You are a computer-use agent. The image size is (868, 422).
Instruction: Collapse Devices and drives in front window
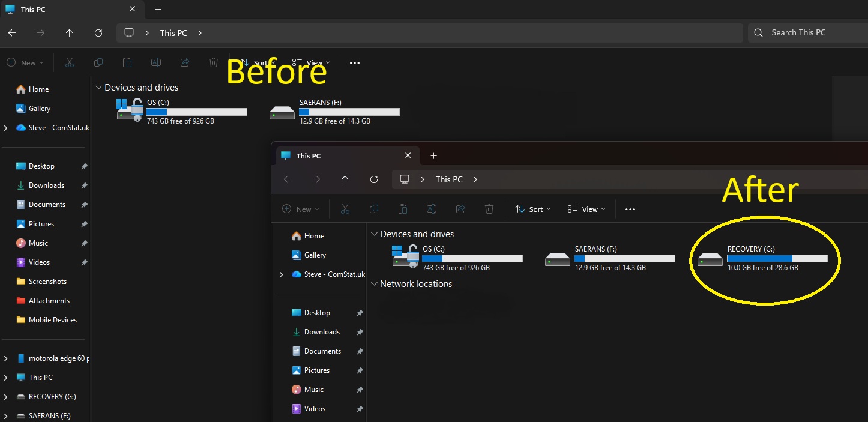click(374, 234)
